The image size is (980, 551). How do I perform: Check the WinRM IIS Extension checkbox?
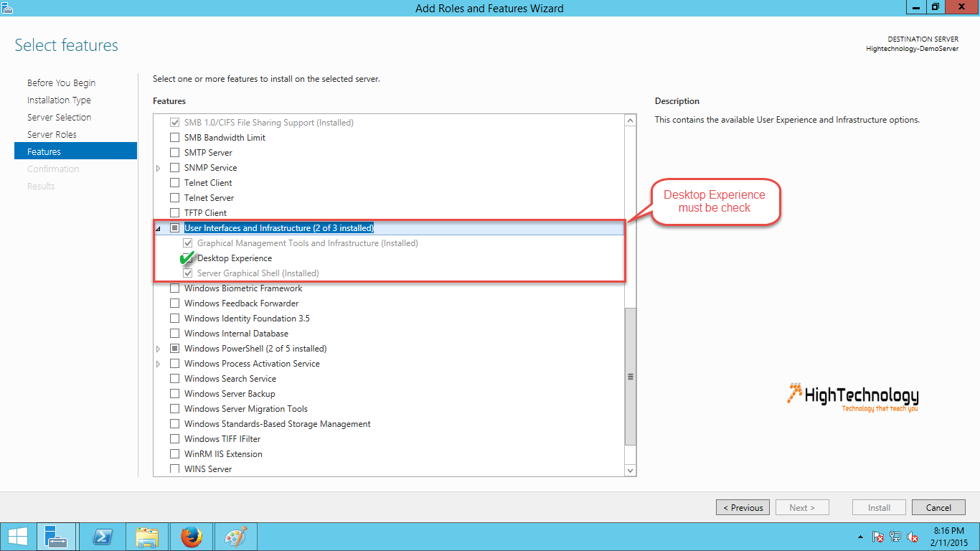point(174,454)
